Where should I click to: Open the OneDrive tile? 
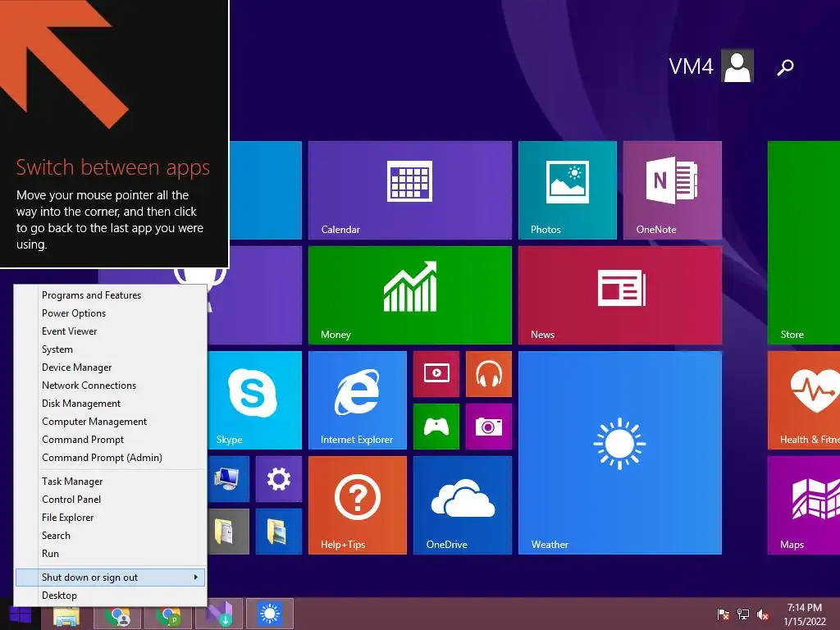463,505
